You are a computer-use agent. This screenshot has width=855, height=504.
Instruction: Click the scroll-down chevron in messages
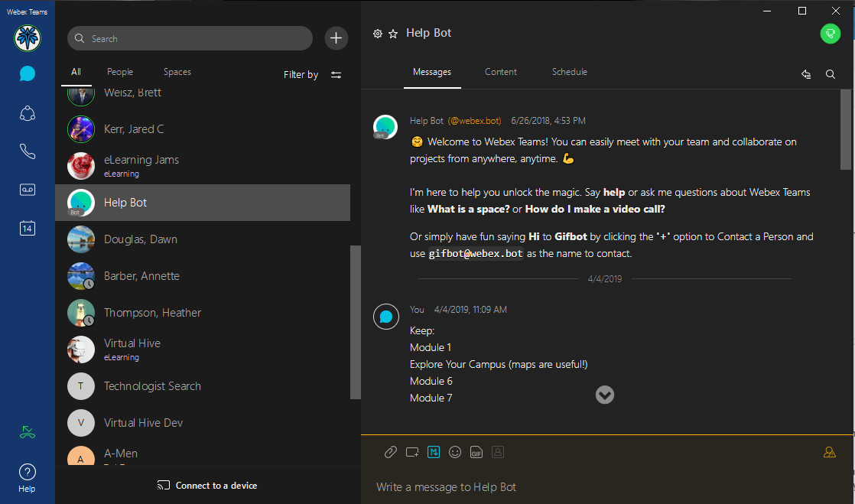coord(605,395)
